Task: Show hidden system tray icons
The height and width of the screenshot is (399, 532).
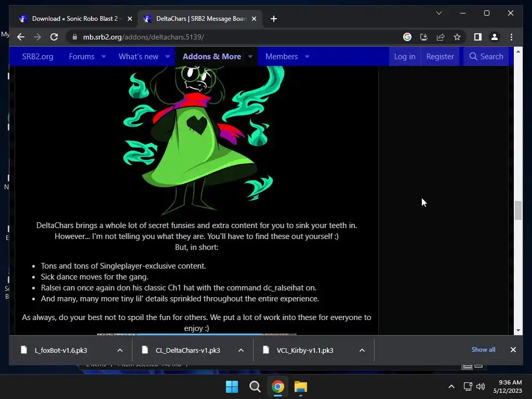Action: pos(451,387)
